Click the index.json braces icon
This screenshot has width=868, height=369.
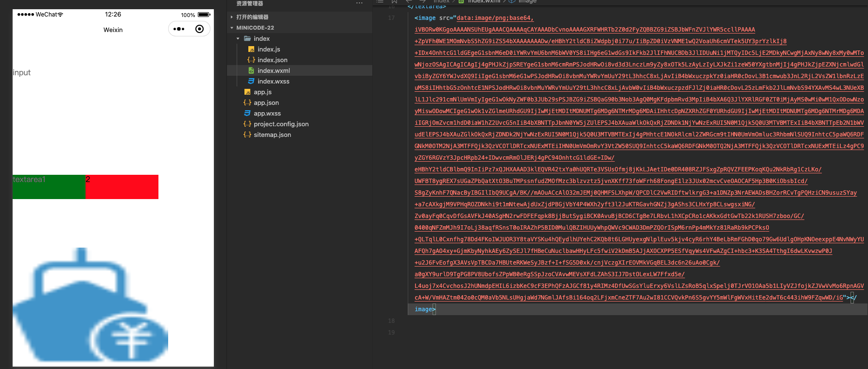point(251,60)
